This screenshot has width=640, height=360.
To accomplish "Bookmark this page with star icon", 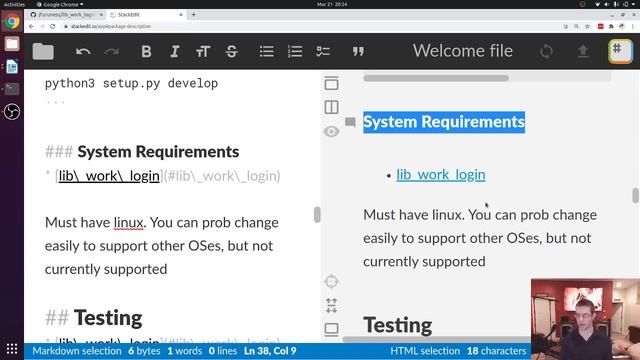I will tap(587, 26).
